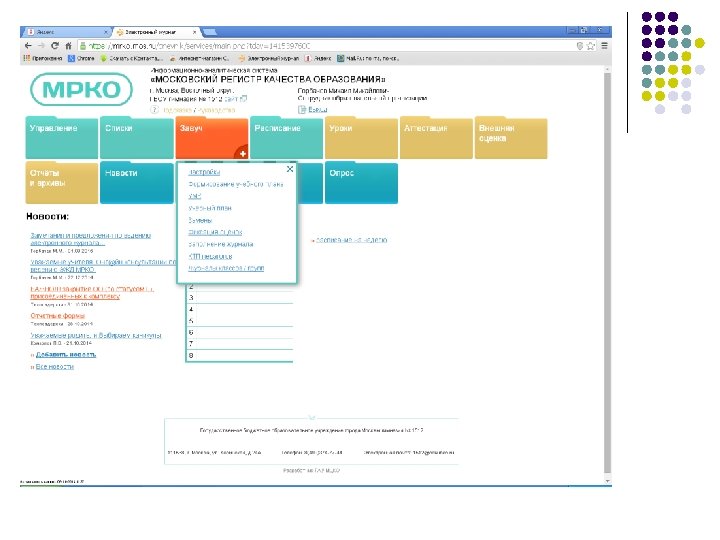The image size is (720, 540).
Task: Open the Яндекс bookmark in bookmarks bar
Action: (318, 58)
